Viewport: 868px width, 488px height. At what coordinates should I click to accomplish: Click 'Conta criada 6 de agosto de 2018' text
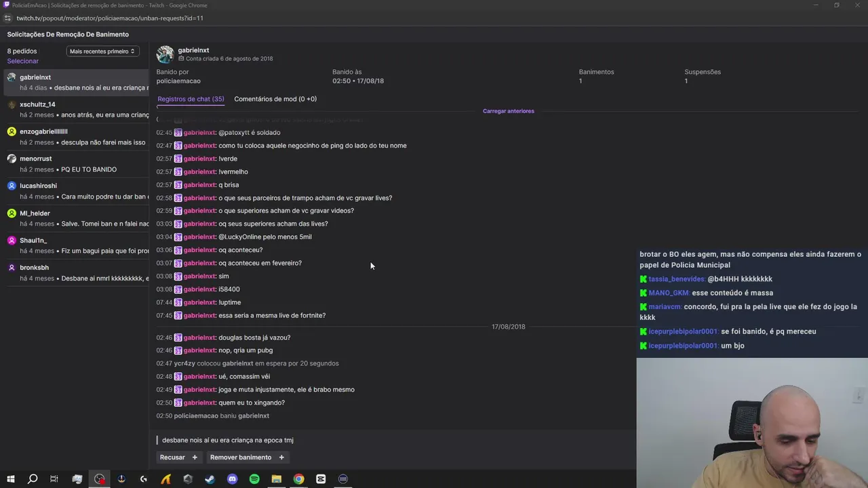click(x=229, y=58)
